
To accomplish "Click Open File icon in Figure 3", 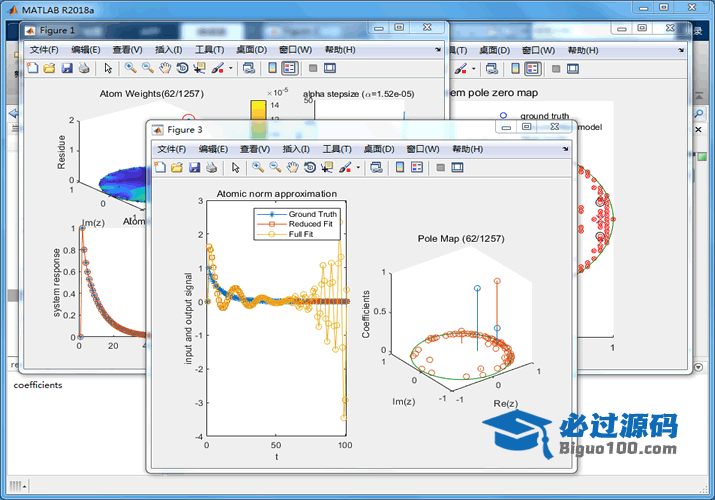I will point(177,168).
